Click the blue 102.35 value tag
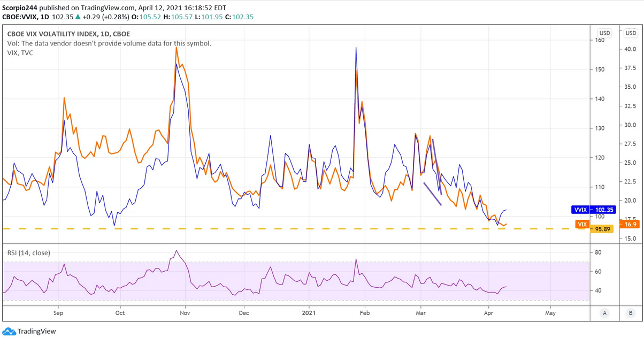644x338 pixels. [x=603, y=210]
